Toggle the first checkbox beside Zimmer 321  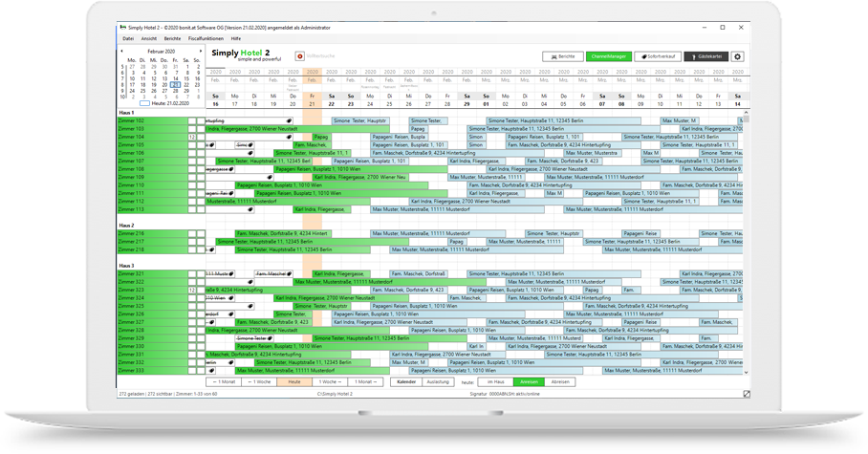click(192, 274)
